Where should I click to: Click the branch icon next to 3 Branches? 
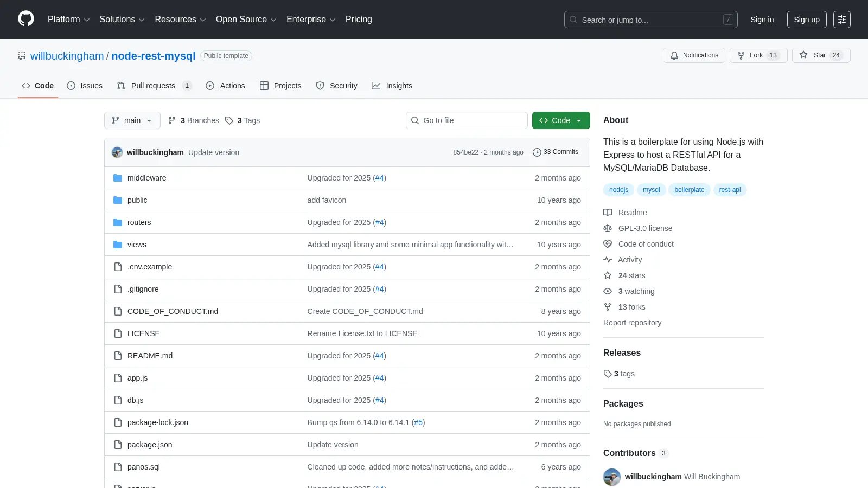point(172,120)
